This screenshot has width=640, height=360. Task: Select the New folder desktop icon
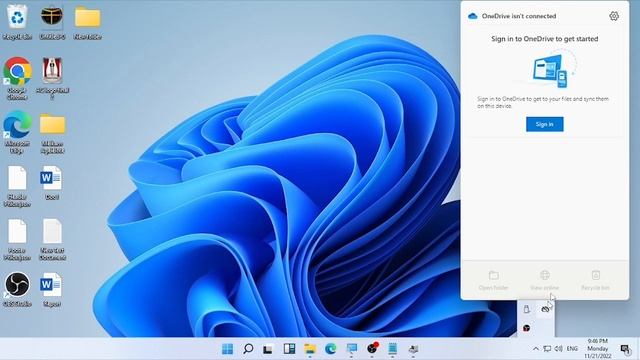pos(88,22)
